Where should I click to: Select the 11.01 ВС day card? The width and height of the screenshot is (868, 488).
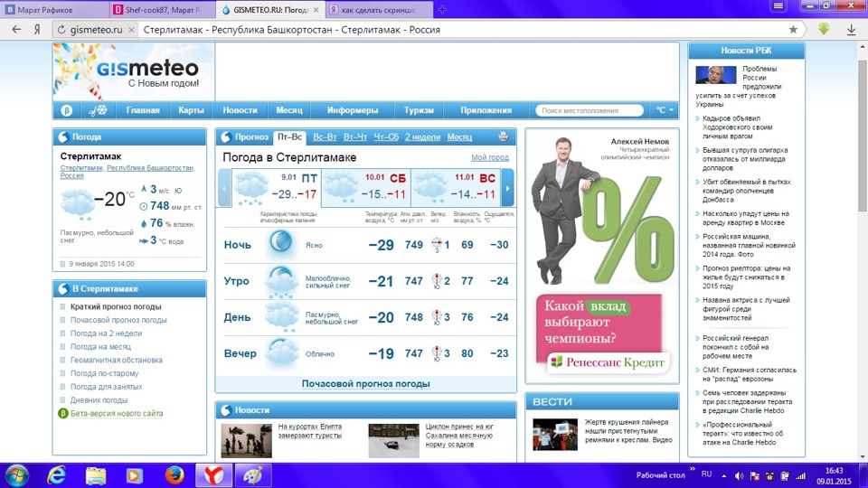click(456, 188)
